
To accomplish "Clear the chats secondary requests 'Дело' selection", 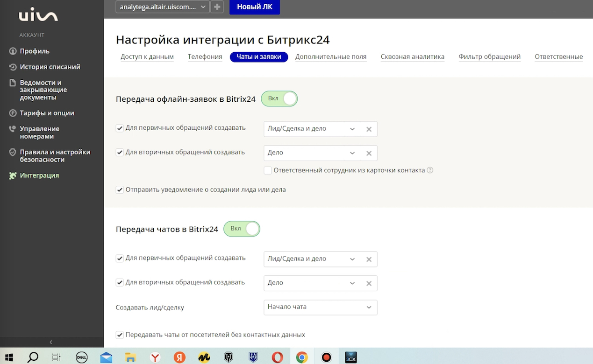I will pyautogui.click(x=369, y=283).
